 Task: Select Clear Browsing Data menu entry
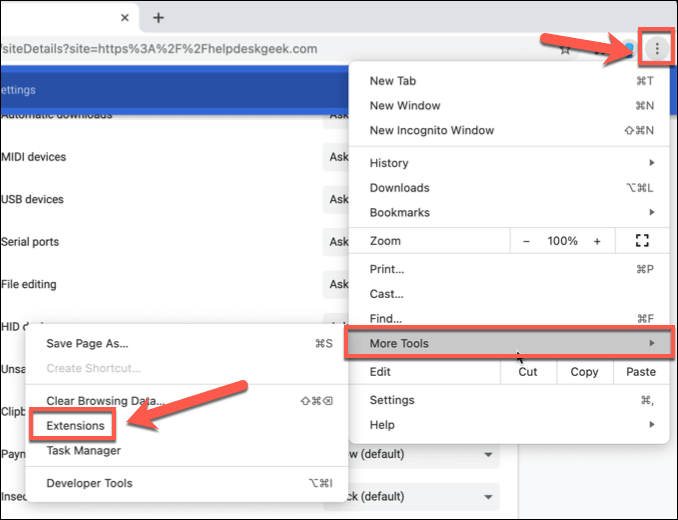[103, 401]
